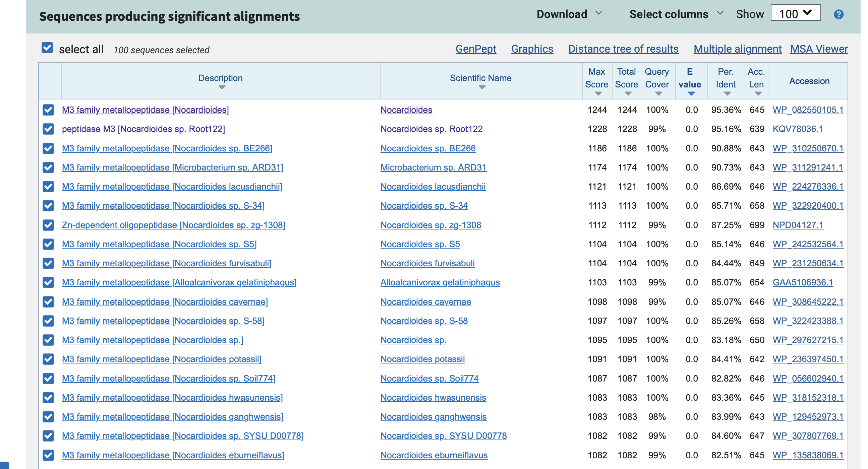Viewport: 868px width, 469px height.
Task: Open accession WP_322423388.1
Action: pos(808,321)
